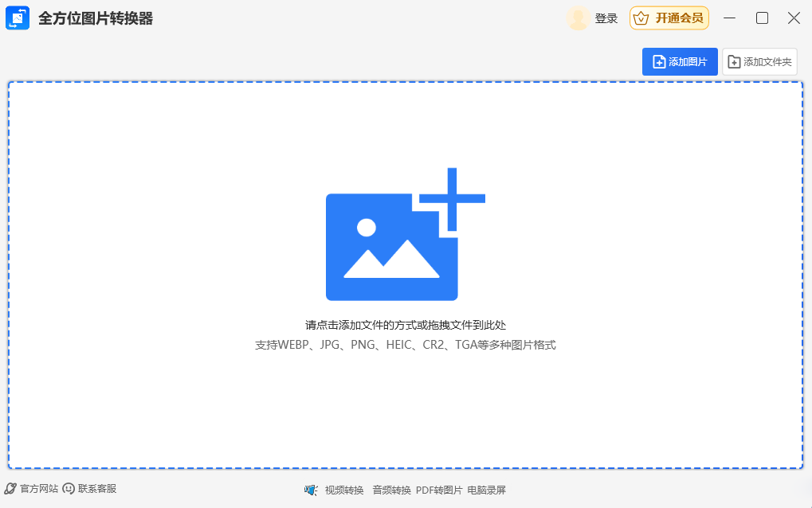This screenshot has height=508, width=812.
Task: Open the 视频转换 tool link
Action: pyautogui.click(x=344, y=490)
